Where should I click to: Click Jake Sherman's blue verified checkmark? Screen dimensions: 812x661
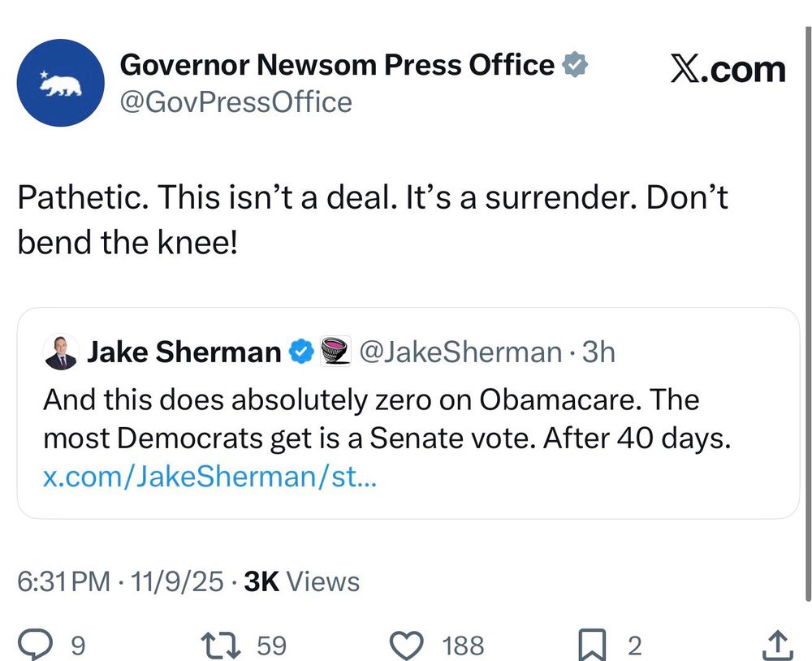coord(300,352)
